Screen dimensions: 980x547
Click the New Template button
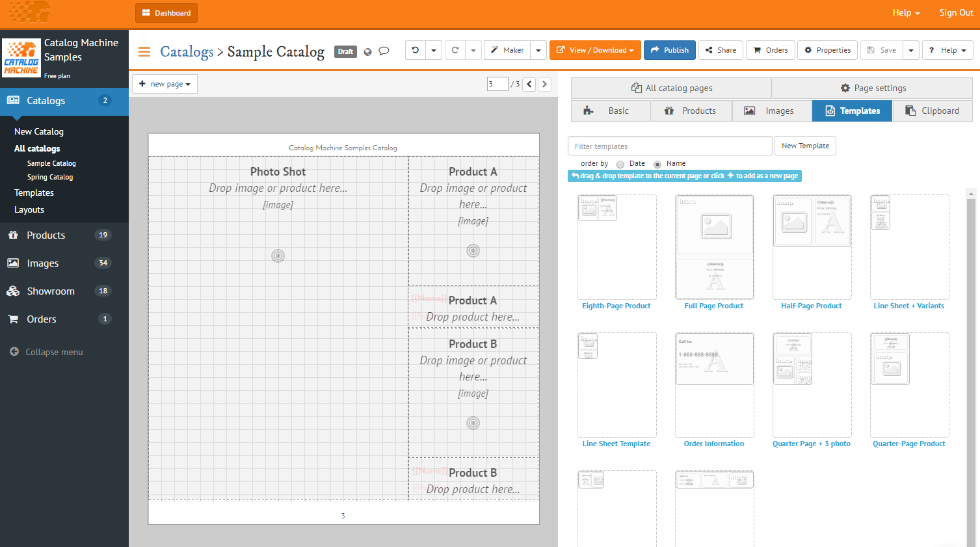pos(805,146)
